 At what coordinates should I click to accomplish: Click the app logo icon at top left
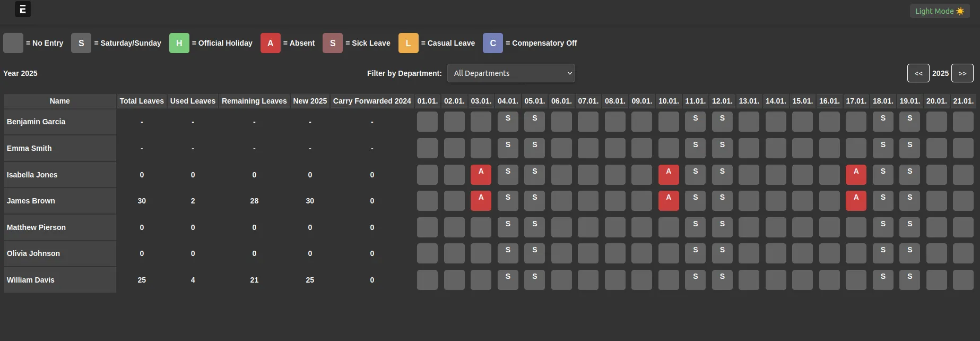pyautogui.click(x=22, y=9)
